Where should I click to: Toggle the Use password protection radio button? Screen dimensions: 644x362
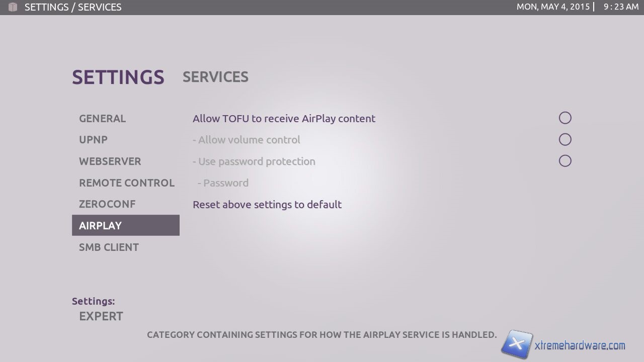(x=565, y=161)
